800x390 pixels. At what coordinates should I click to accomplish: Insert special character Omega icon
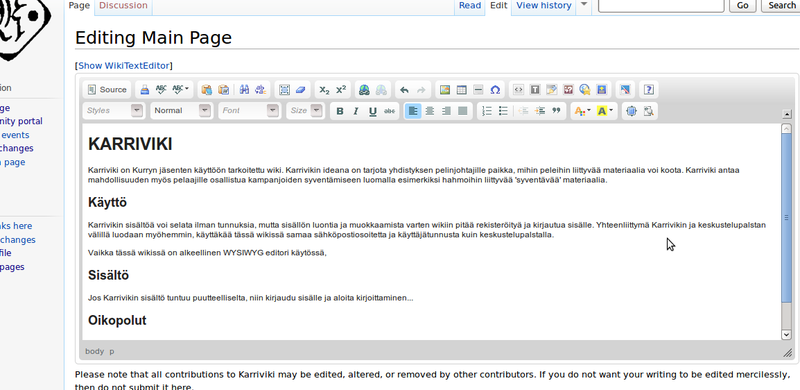point(495,90)
